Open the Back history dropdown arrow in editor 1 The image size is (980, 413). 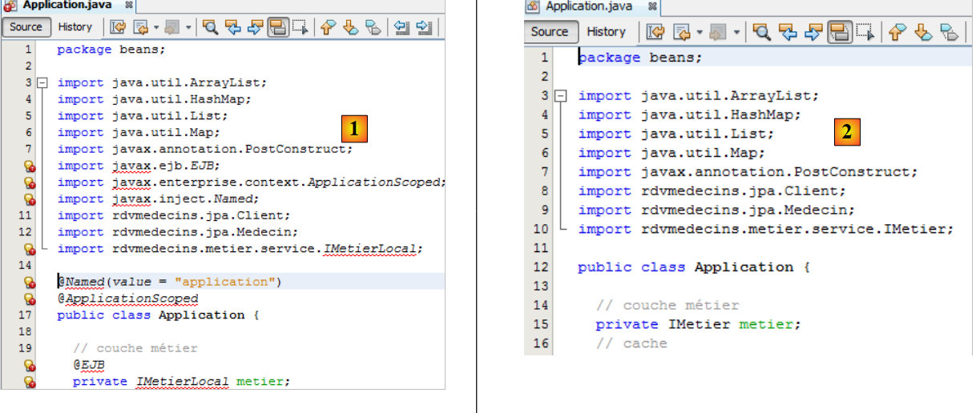pos(155,27)
